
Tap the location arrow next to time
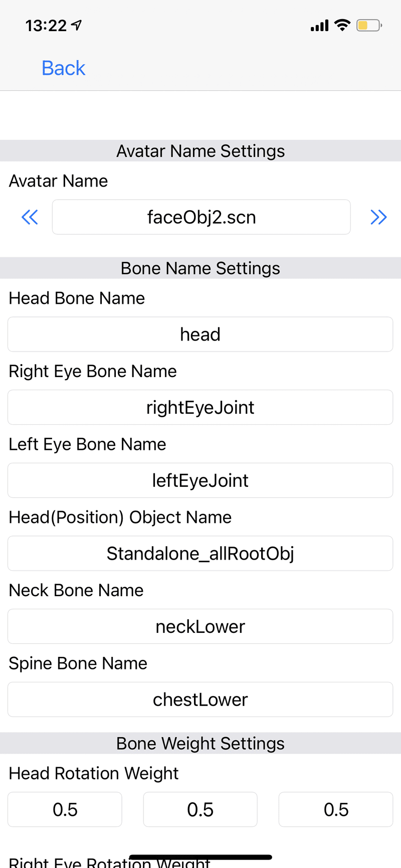[76, 25]
